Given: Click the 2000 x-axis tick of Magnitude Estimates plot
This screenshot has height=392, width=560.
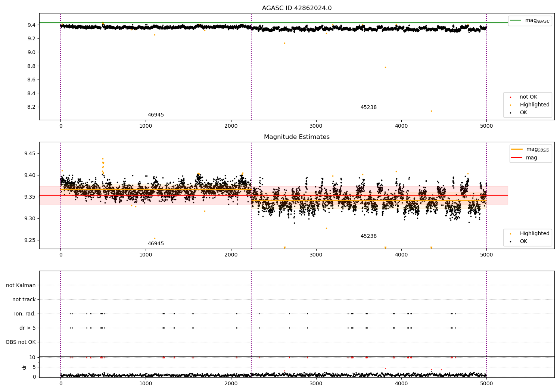Looking at the screenshot, I should tap(231, 255).
